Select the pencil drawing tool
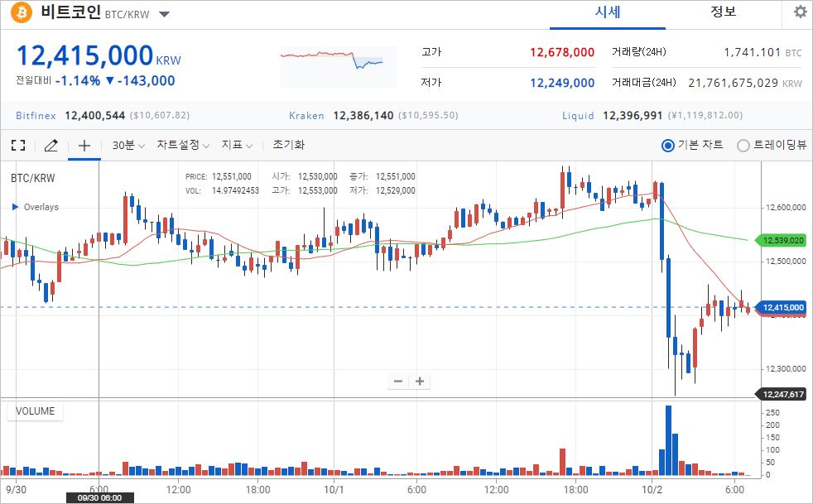 click(51, 145)
